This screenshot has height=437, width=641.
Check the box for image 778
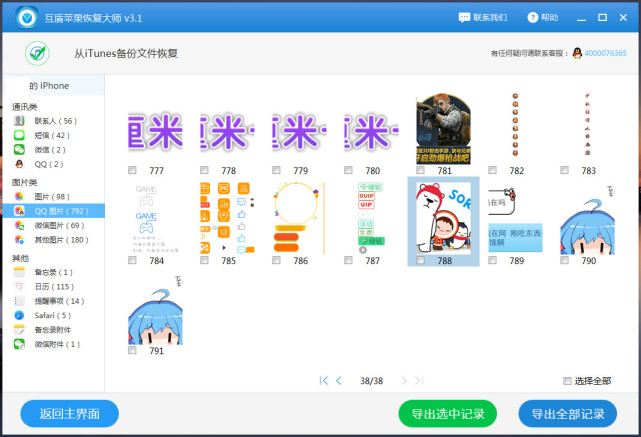click(204, 170)
